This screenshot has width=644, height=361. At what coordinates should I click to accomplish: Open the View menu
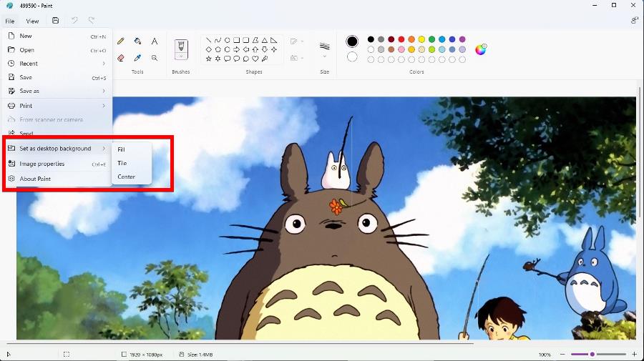click(32, 21)
